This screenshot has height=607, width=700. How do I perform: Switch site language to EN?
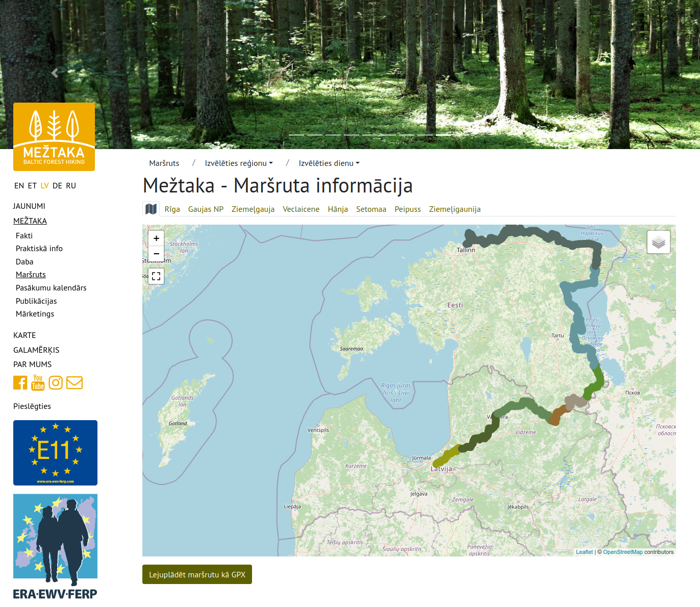click(19, 186)
